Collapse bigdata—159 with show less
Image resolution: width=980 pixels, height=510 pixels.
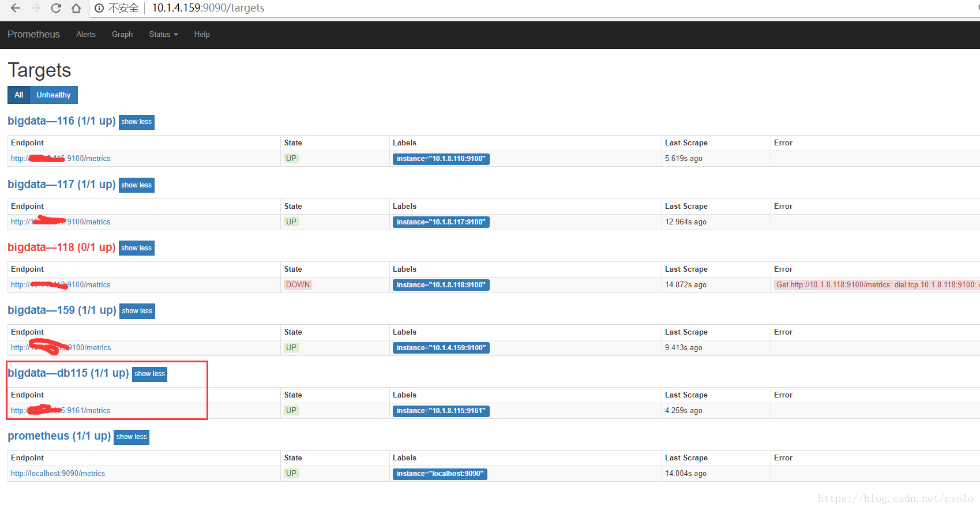pos(137,311)
